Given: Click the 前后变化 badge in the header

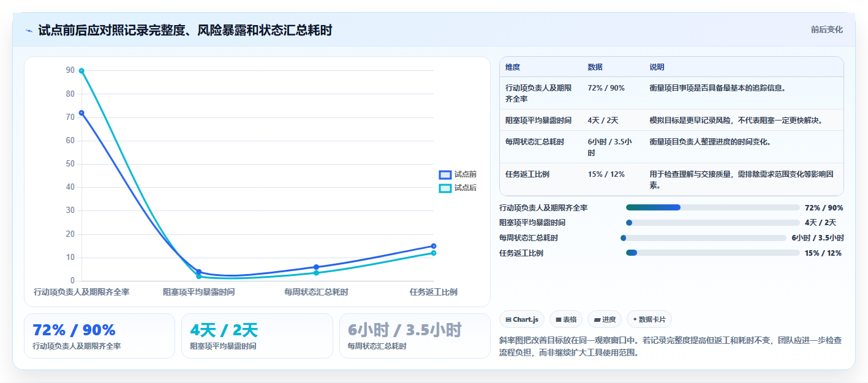Looking at the screenshot, I should [826, 29].
